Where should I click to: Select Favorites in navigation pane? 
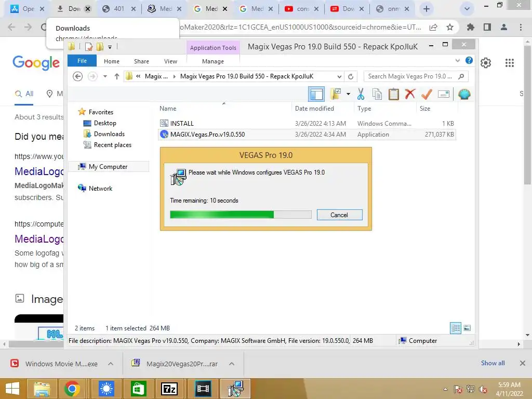click(101, 112)
